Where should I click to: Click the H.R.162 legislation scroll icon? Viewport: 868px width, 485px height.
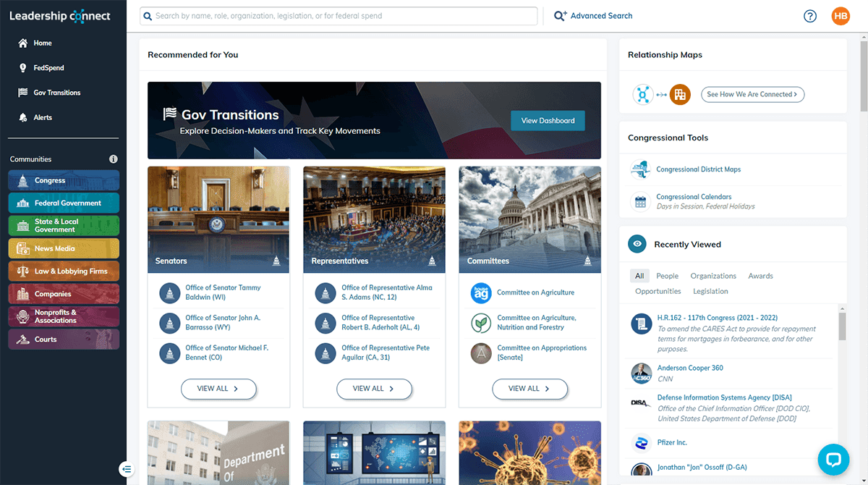(x=641, y=323)
